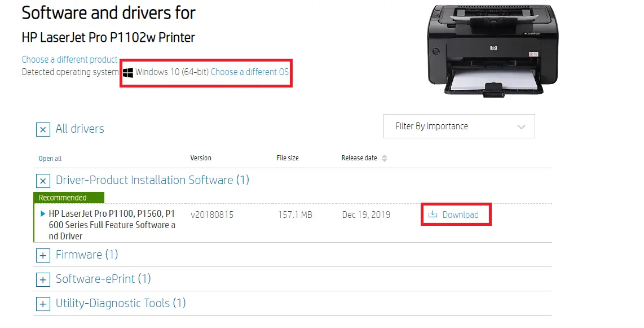Collapse the All drivers section using its X icon
Viewport: 644px width, 328px height.
[43, 129]
